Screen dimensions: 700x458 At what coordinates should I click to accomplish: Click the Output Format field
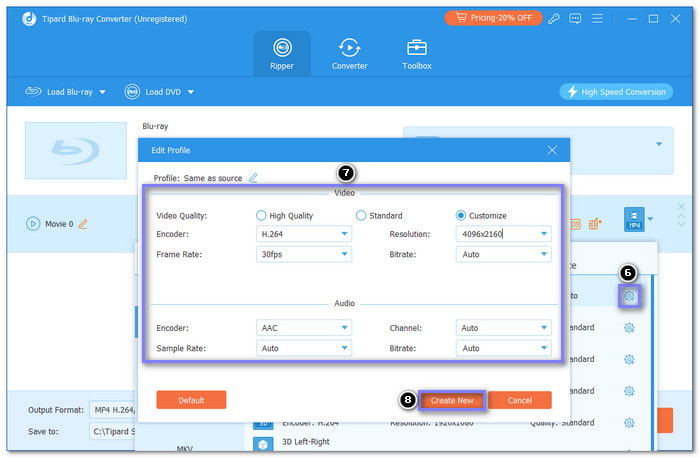113,410
